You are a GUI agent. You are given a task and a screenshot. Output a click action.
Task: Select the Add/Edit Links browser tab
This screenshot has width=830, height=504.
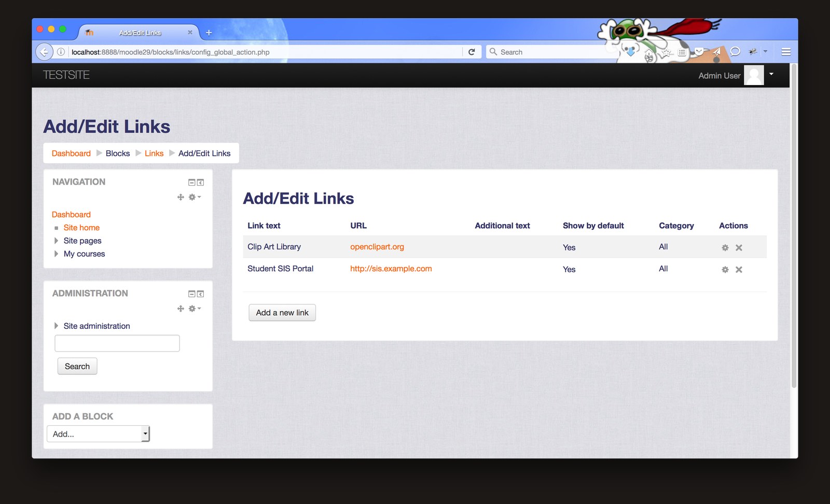coord(140,33)
